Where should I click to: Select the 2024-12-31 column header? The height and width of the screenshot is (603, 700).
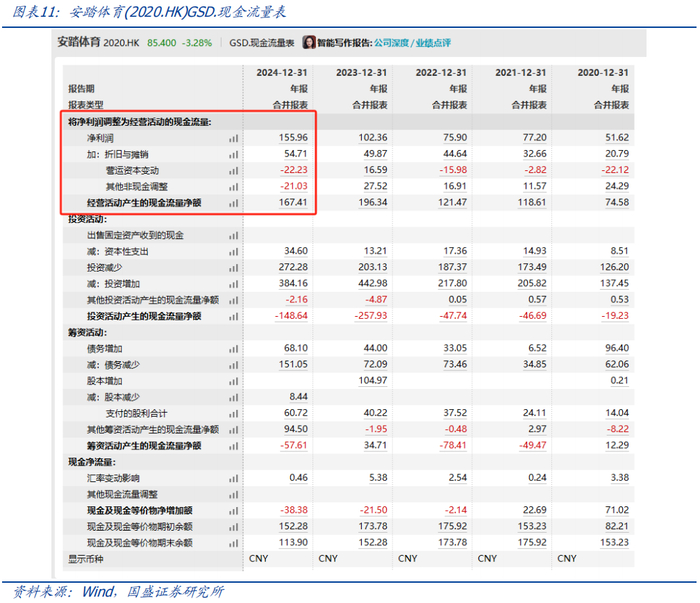point(282,73)
